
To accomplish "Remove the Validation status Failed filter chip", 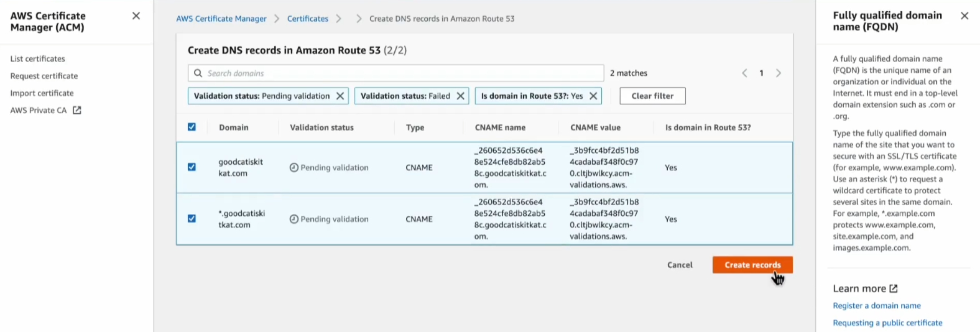I will 460,96.
